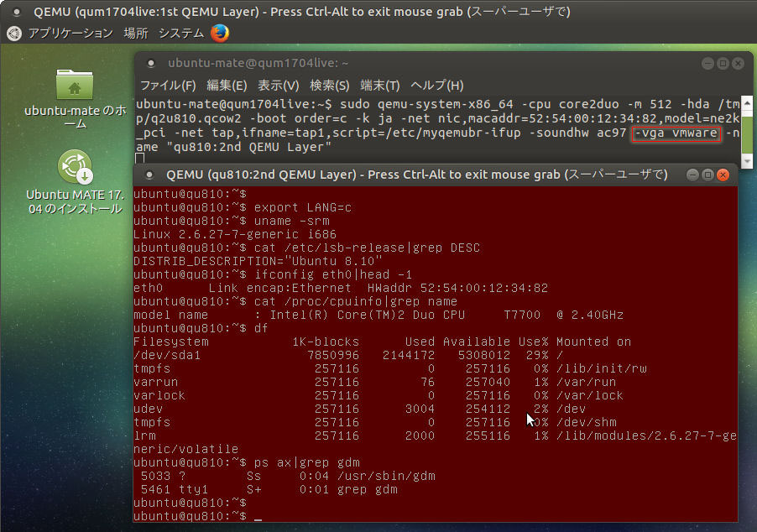
Task: Open the Firefox browser launcher icon
Action: (220, 34)
